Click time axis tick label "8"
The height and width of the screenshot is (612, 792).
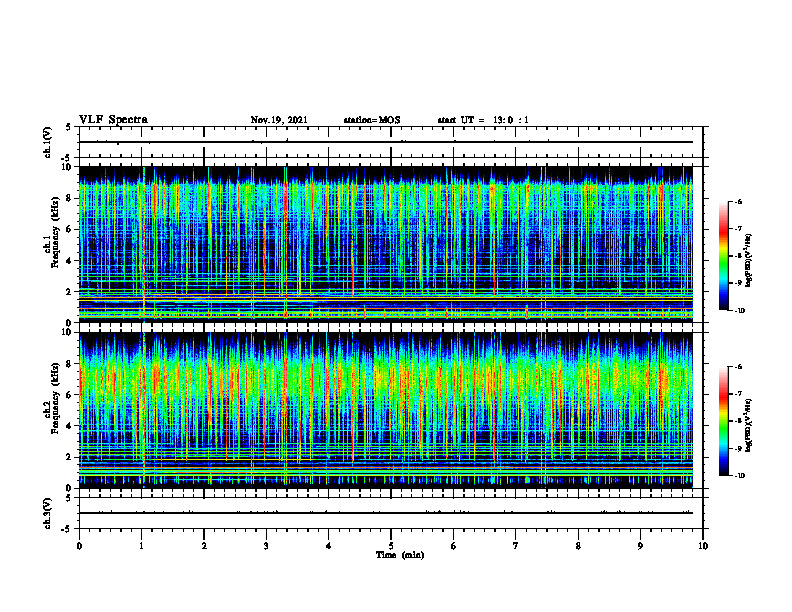tap(578, 546)
